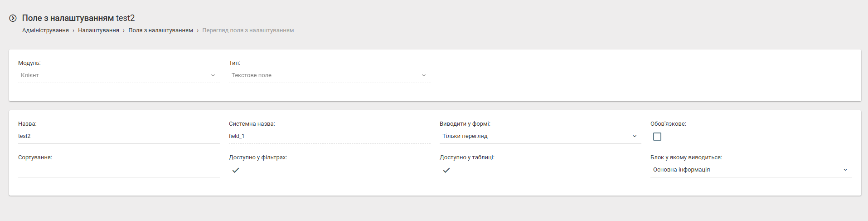
Task: Click the chevron next to Тільки перегляд
Action: point(635,136)
